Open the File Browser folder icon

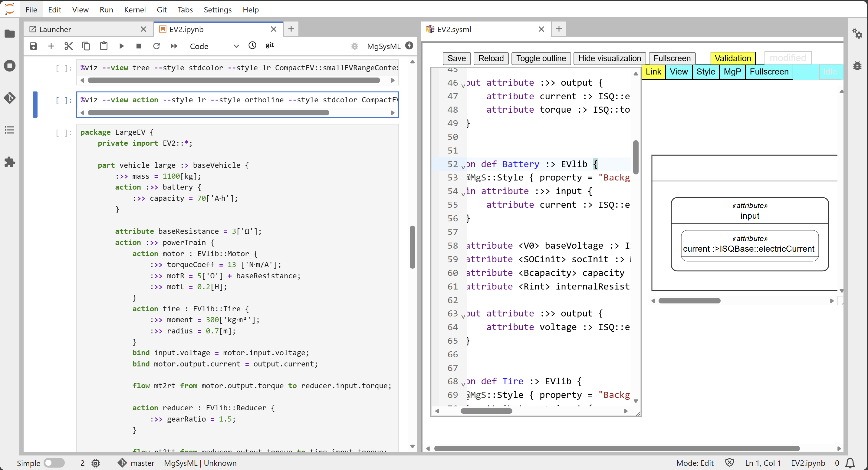[9, 33]
